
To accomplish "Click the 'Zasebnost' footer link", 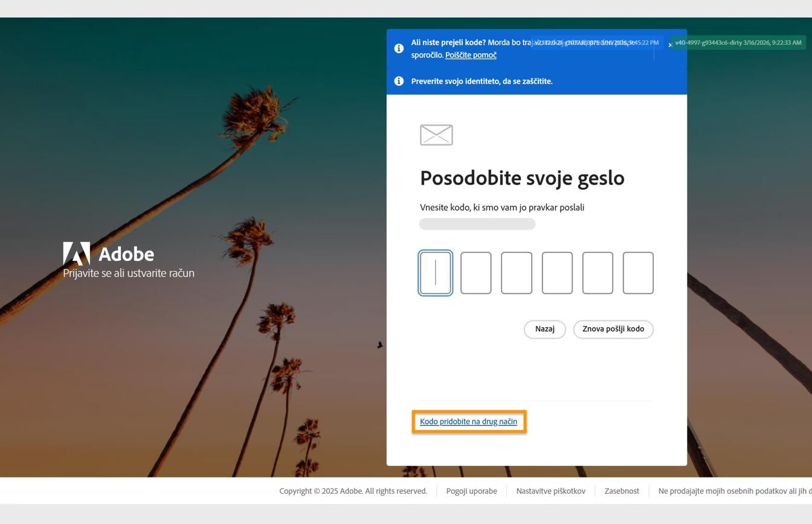I will pos(622,491).
